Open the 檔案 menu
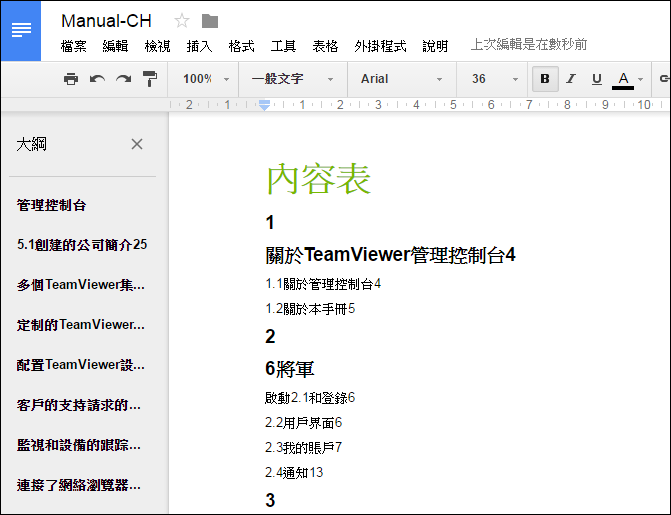 point(74,45)
